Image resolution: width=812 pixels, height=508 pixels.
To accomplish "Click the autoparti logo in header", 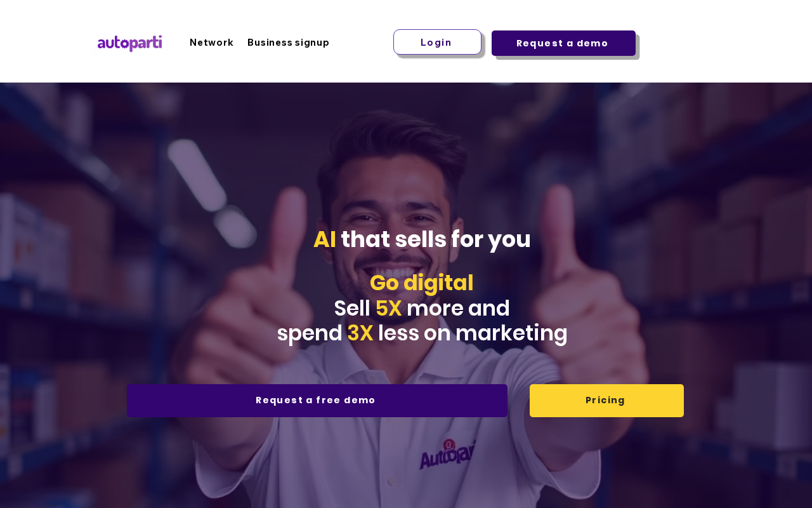I will pyautogui.click(x=129, y=43).
